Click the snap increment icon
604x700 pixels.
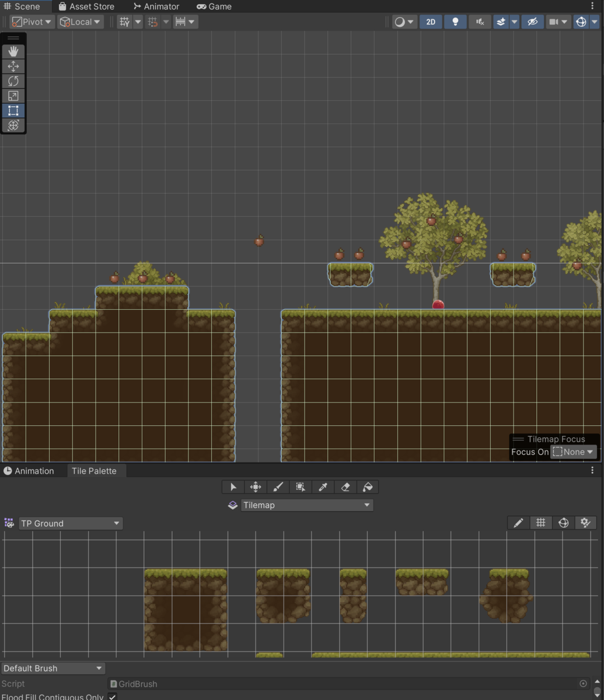153,22
